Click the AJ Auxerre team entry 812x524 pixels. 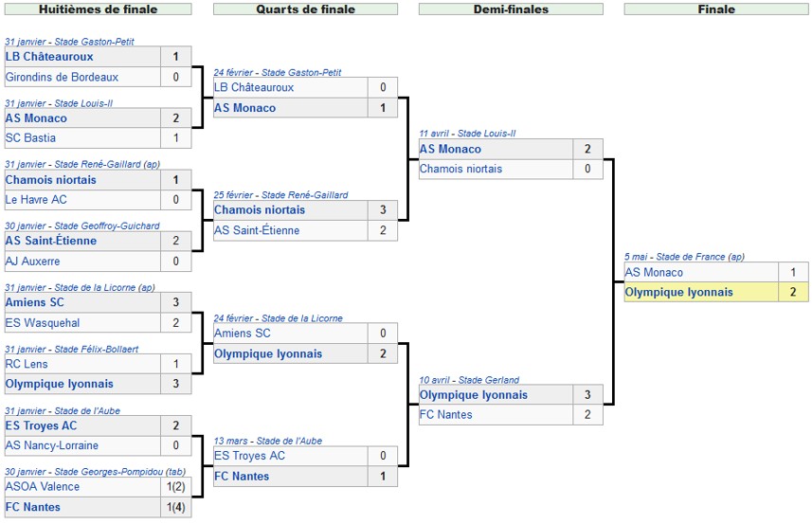(32, 262)
